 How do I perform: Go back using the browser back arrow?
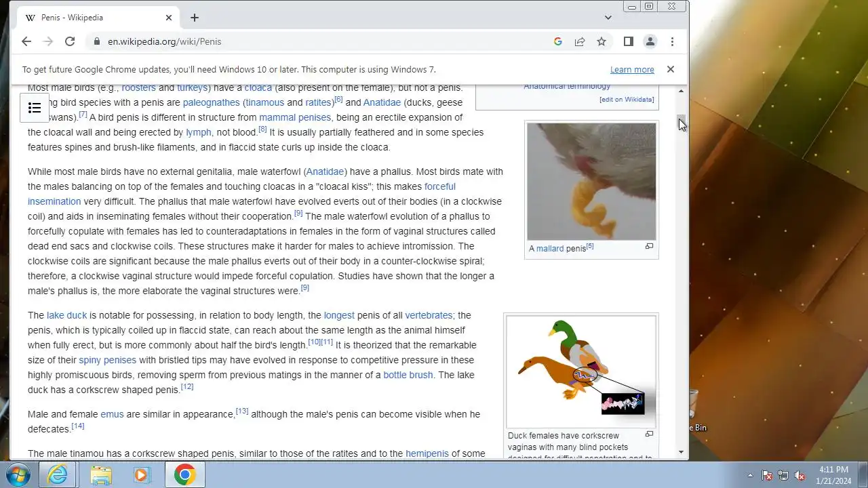click(x=26, y=41)
